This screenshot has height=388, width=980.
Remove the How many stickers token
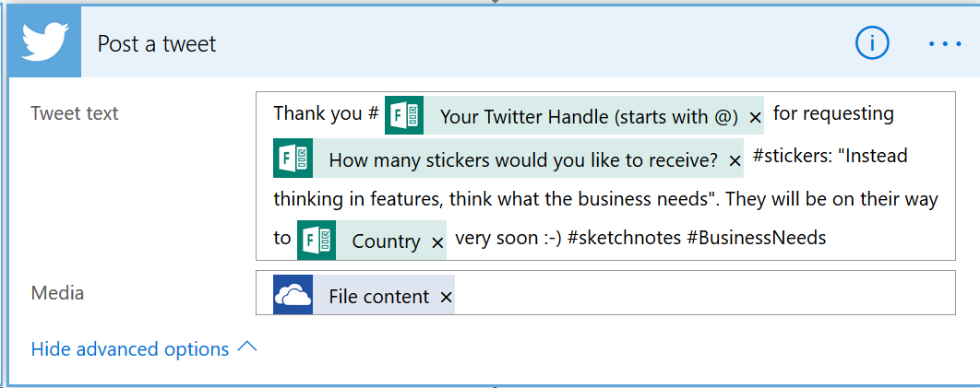tap(735, 161)
